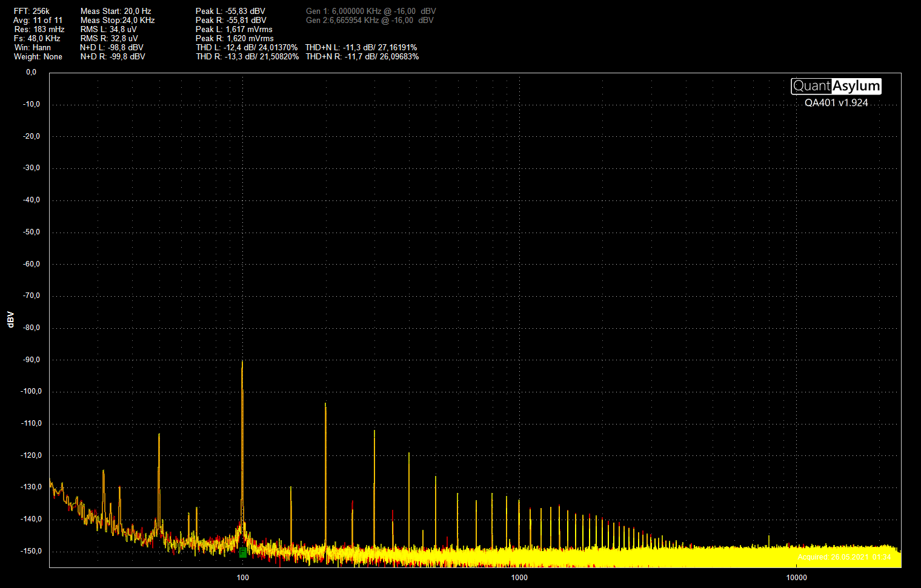Select the '100' frequency axis label

243,578
